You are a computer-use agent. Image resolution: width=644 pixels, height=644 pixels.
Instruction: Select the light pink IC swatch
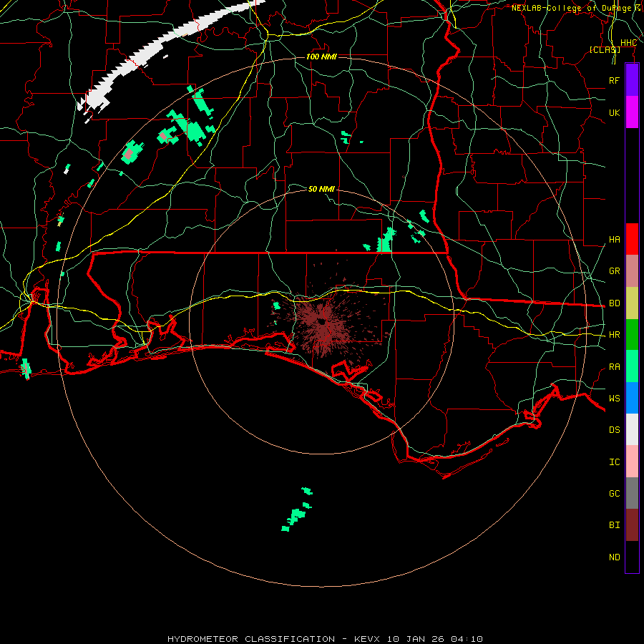point(632,462)
